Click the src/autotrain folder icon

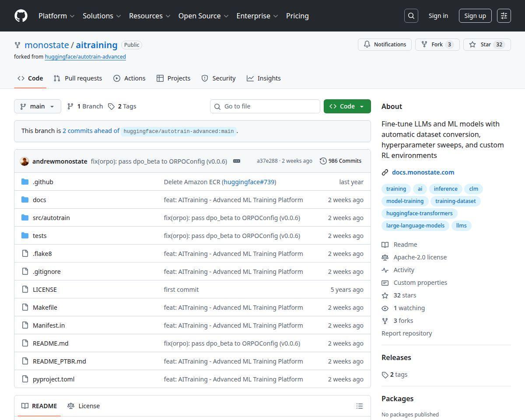[x=25, y=218]
